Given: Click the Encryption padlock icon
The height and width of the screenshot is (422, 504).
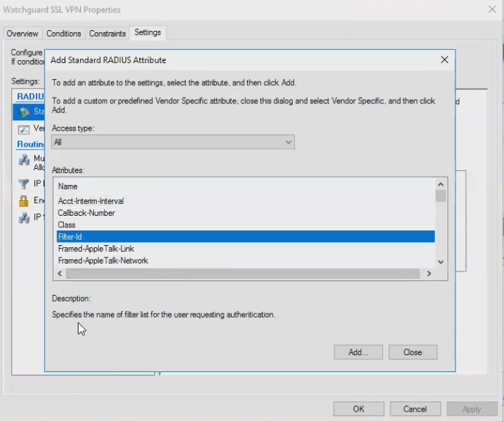Looking at the screenshot, I should tap(24, 200).
